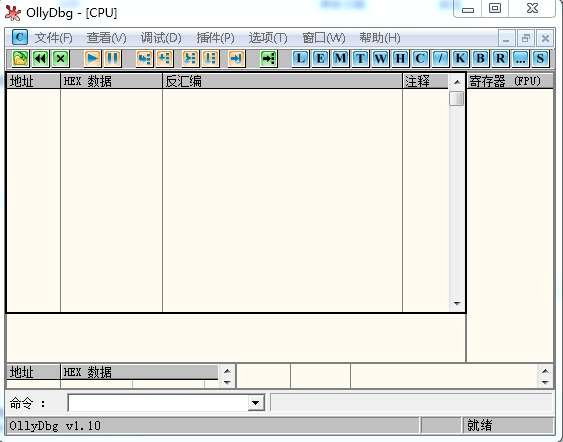The height and width of the screenshot is (442, 563).
Task: Open the 帮助(H) menu
Action: point(380,38)
